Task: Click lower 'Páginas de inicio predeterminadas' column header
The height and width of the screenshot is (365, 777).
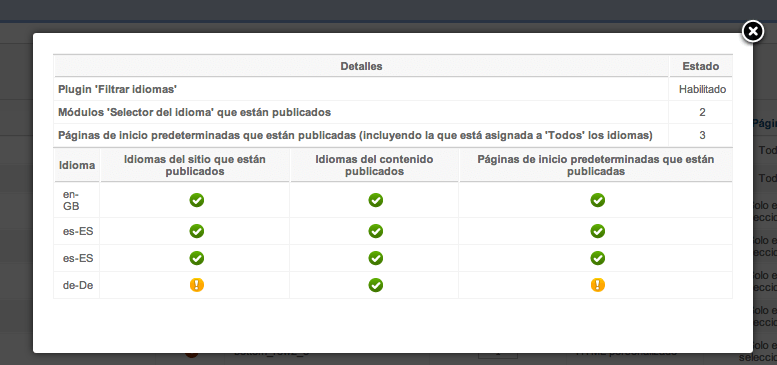Action: [596, 165]
